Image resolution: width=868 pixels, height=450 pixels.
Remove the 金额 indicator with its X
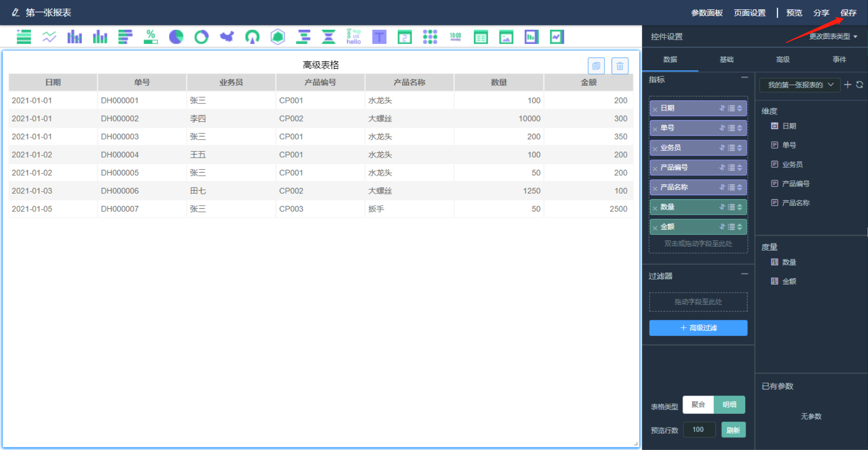point(655,228)
